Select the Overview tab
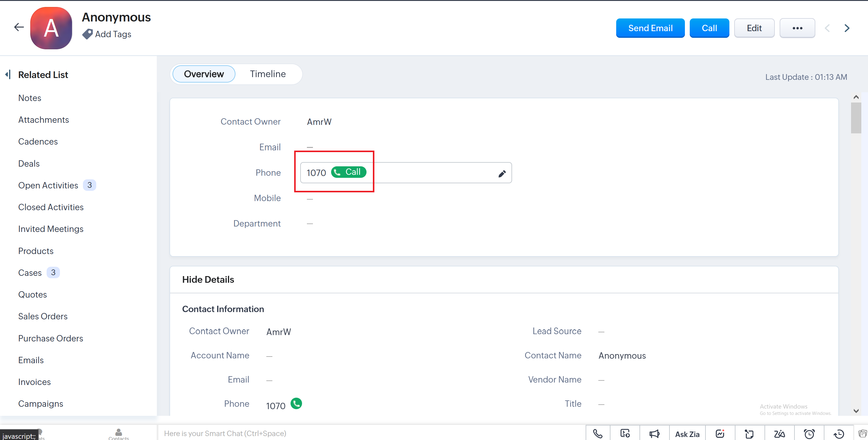 (x=203, y=74)
